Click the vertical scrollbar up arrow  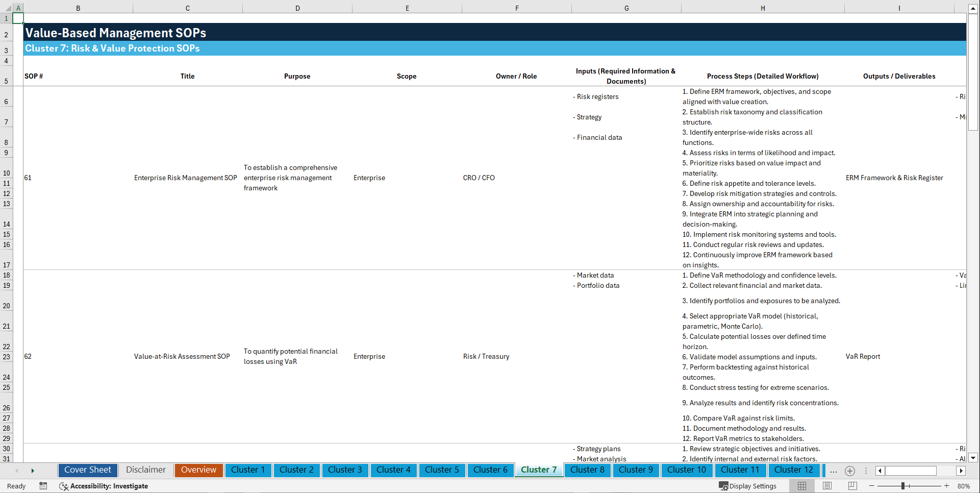(974, 8)
